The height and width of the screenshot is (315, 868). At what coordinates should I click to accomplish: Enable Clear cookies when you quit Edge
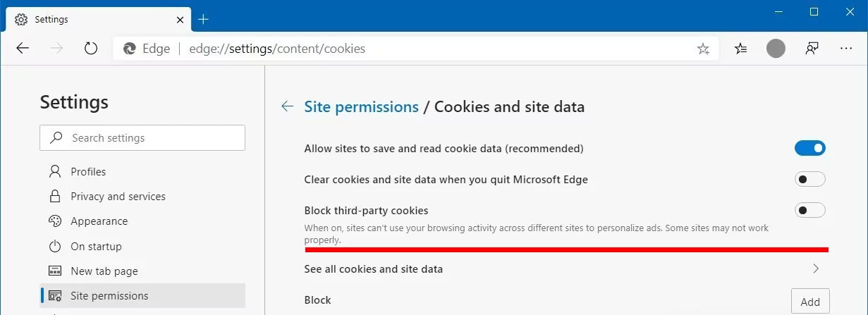click(809, 179)
